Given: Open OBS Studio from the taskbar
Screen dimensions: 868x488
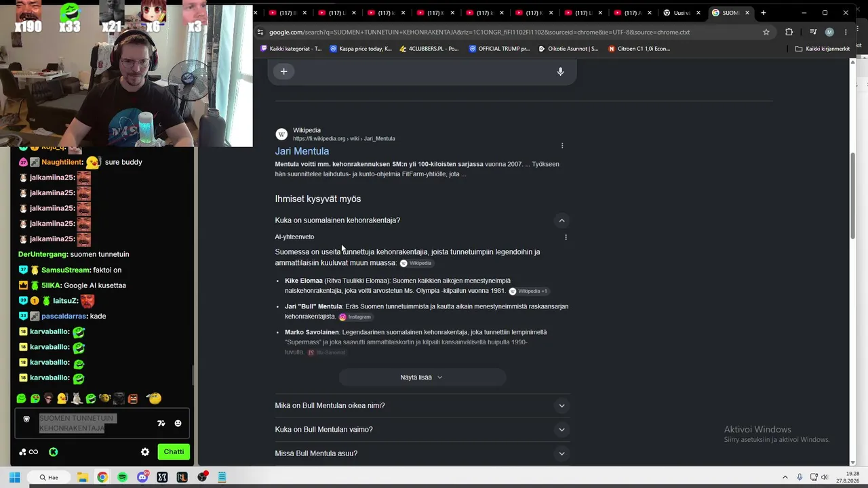Looking at the screenshot, I should [x=202, y=477].
